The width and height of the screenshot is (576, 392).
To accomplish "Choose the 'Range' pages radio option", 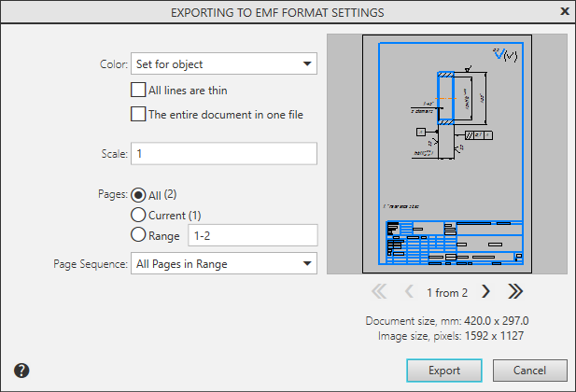I will 138,235.
